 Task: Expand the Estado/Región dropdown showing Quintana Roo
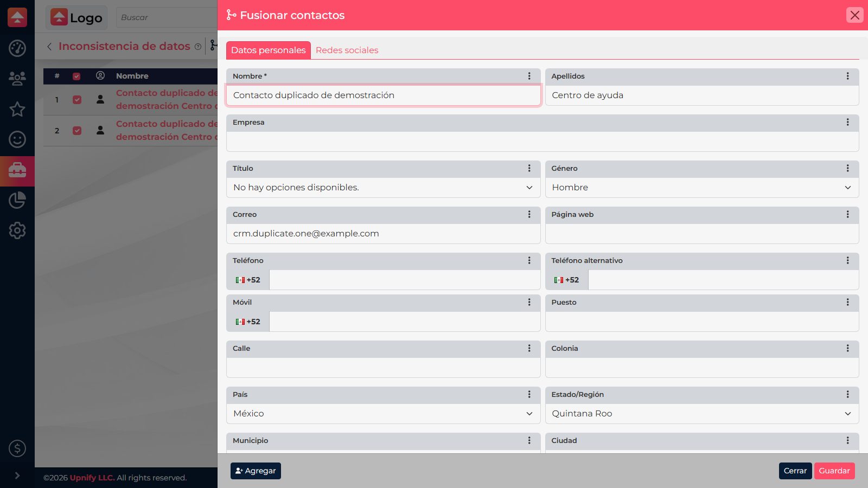702,414
